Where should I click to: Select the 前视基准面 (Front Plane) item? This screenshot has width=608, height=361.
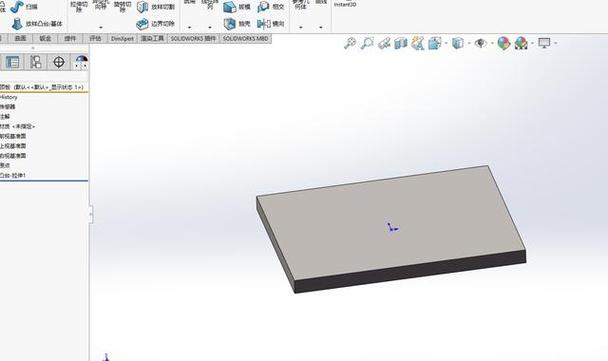tap(13, 136)
